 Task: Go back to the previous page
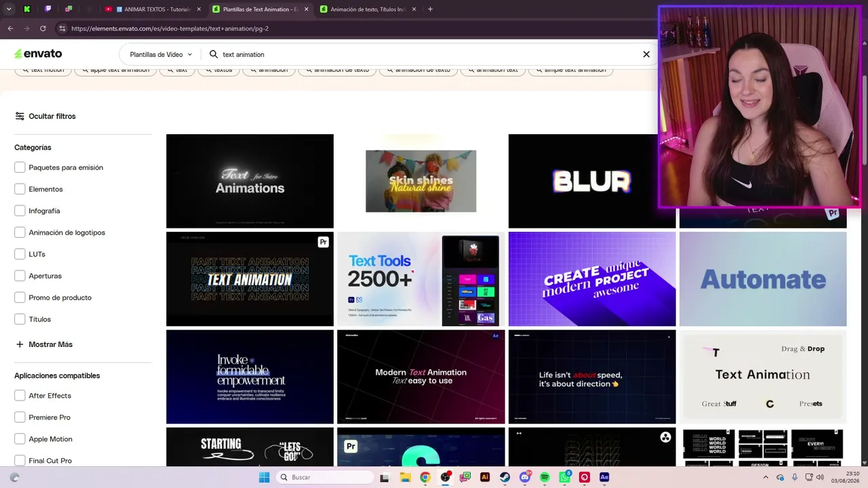(x=10, y=28)
